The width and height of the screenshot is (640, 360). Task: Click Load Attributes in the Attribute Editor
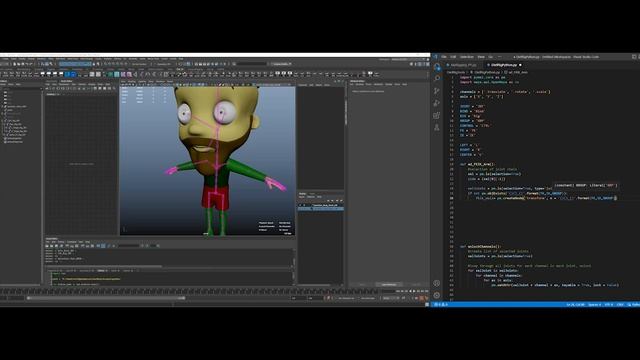tap(389, 284)
